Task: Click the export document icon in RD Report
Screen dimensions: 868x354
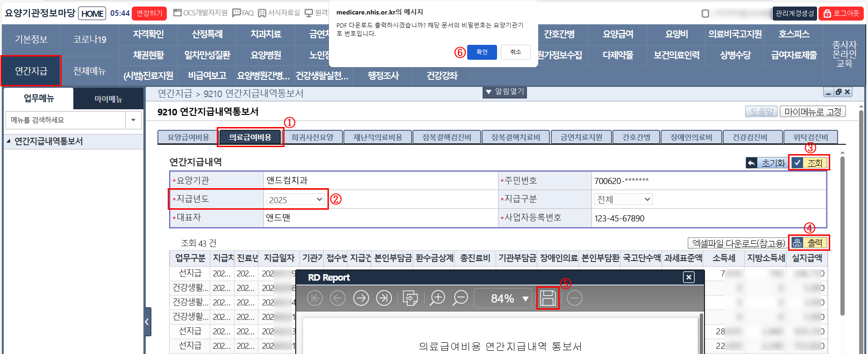Action: 410,298
